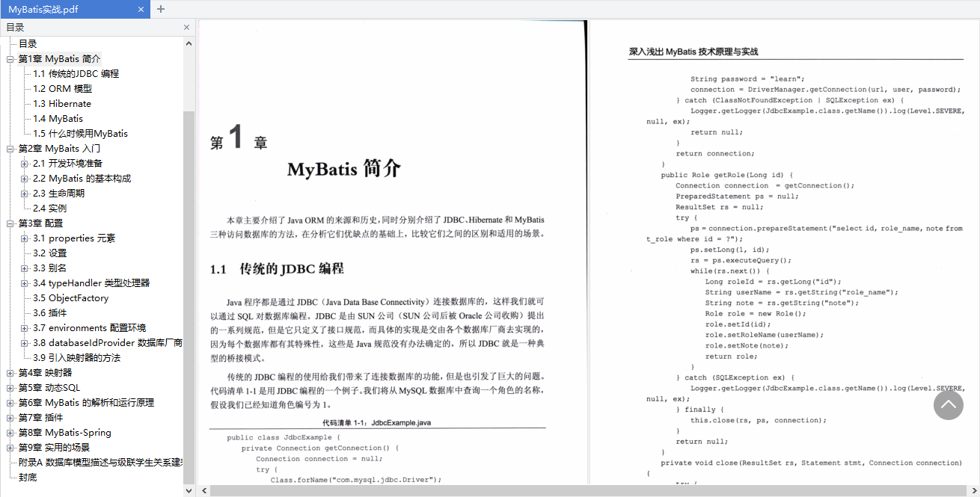Screen dimensions: 980x497
Task: Select the MyBatis实战.pdf tab
Action: tap(75, 9)
